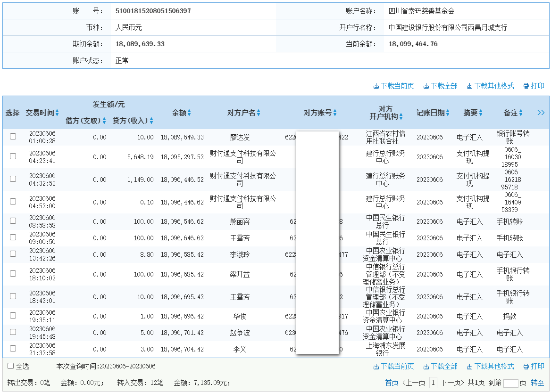Go to 首页 first page
Screen dimensions: 551x392
point(392,383)
